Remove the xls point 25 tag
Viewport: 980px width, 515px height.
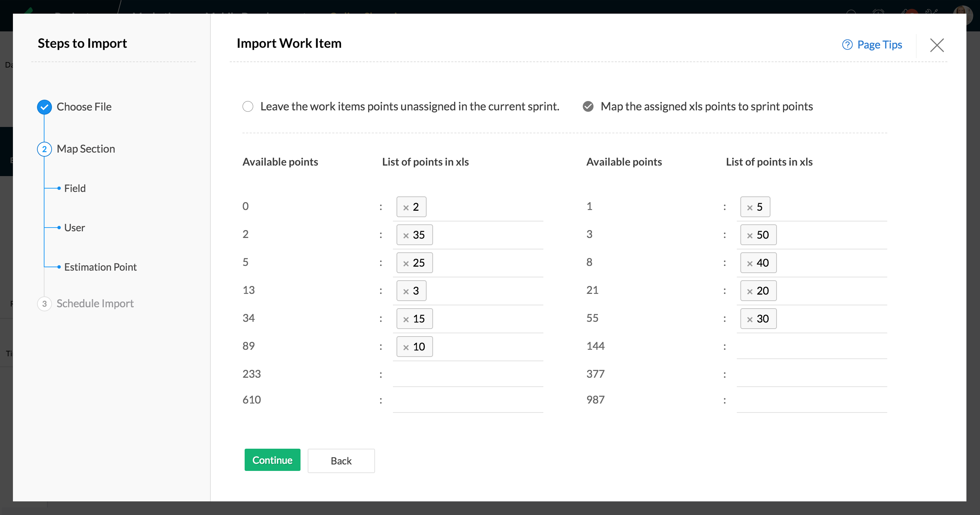click(x=406, y=263)
